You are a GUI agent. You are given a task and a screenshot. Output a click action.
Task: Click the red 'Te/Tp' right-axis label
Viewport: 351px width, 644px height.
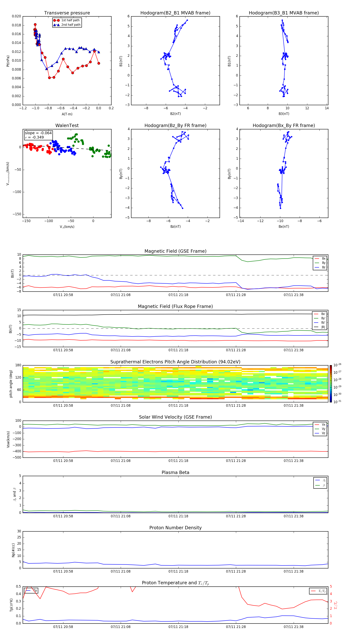point(336,605)
